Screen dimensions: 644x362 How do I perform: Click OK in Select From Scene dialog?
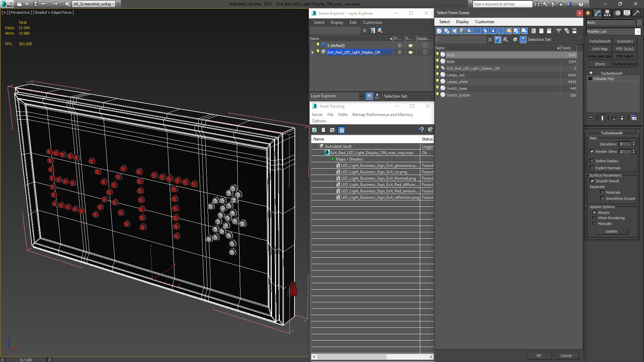[539, 356]
